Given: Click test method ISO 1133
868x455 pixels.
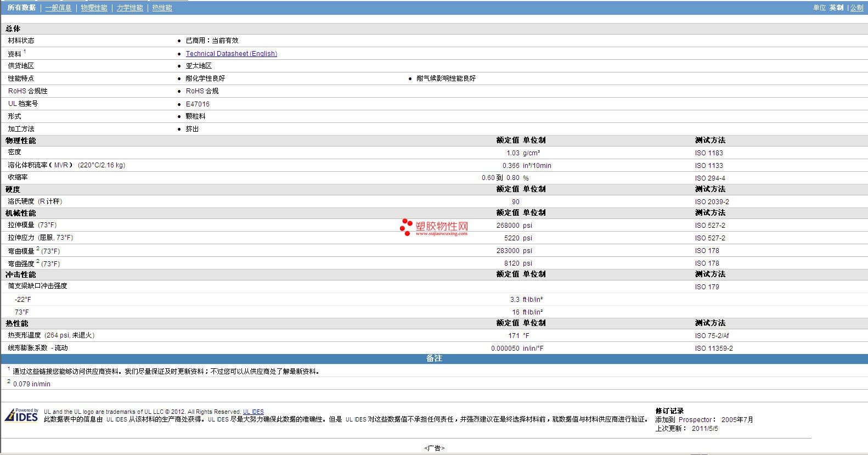Looking at the screenshot, I should click(x=709, y=166).
